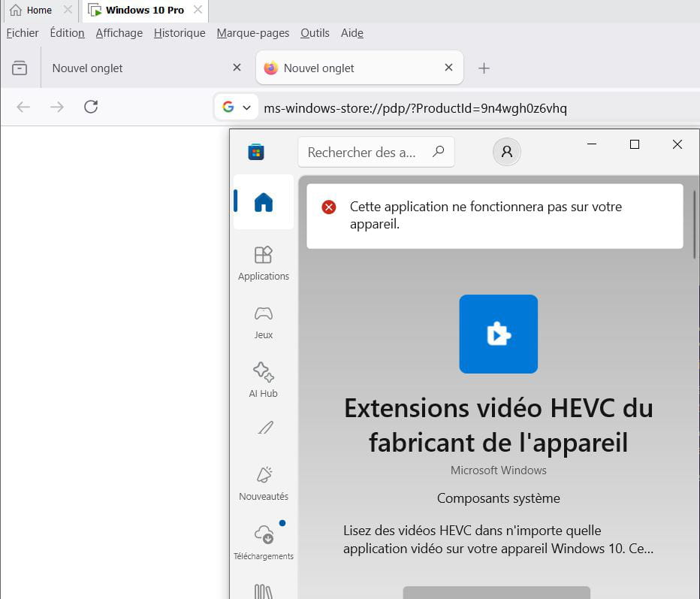Click the HEVC extension app icon
Screen dimensions: 700x599
click(x=498, y=334)
